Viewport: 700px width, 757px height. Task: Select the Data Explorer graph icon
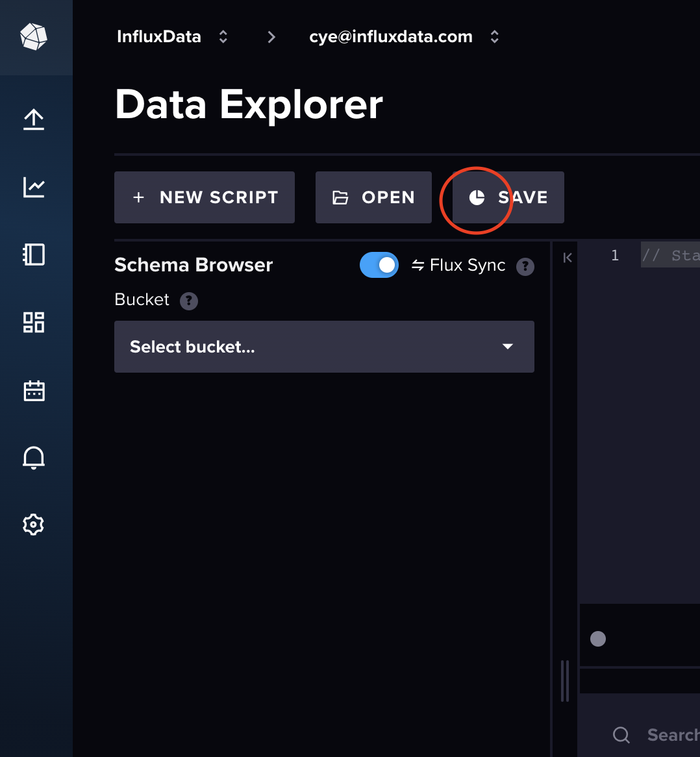point(33,187)
